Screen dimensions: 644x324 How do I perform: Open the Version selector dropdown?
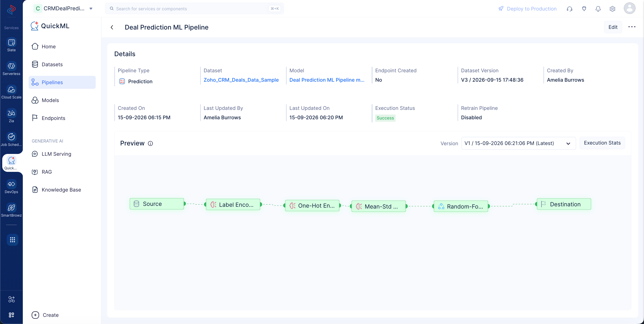coord(519,143)
